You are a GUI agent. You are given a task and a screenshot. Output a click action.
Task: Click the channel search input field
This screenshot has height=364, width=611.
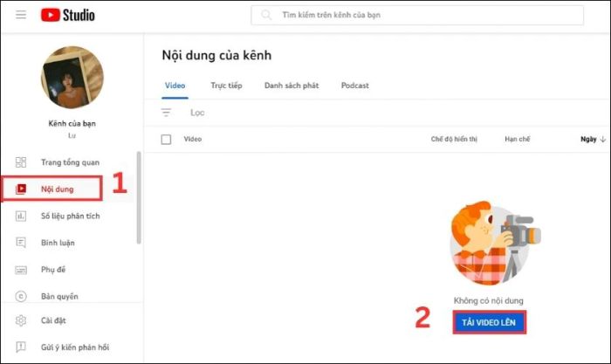click(x=417, y=15)
